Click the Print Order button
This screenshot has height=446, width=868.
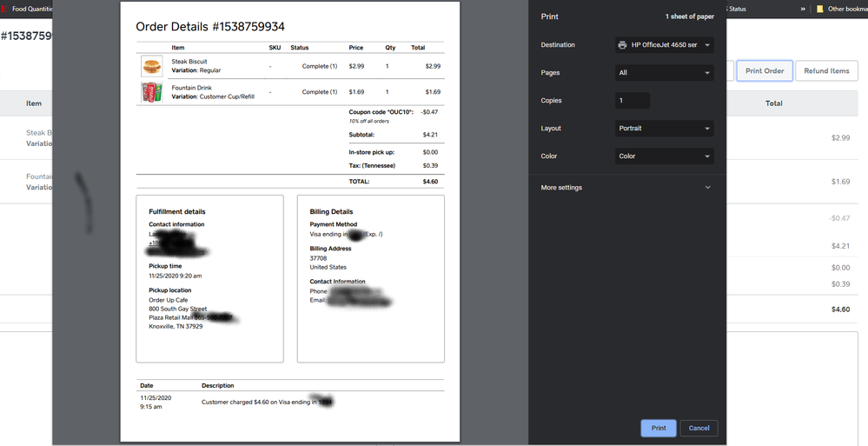(764, 71)
